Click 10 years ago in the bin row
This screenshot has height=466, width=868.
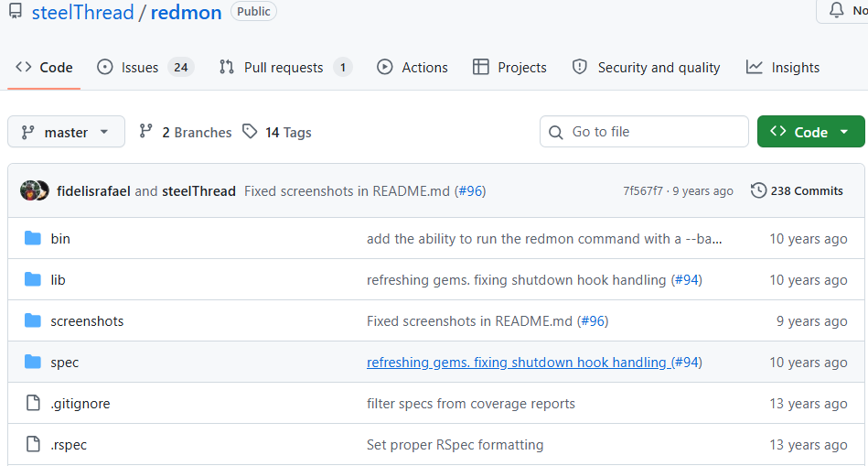809,239
